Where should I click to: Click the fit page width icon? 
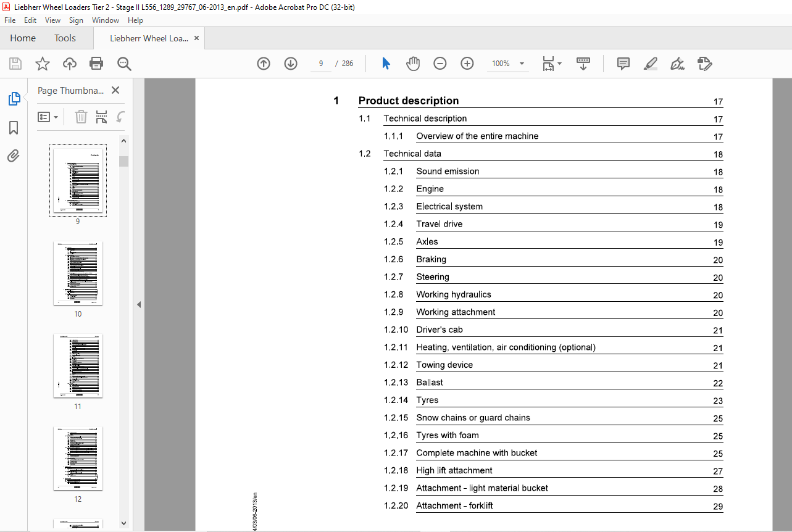tap(548, 64)
